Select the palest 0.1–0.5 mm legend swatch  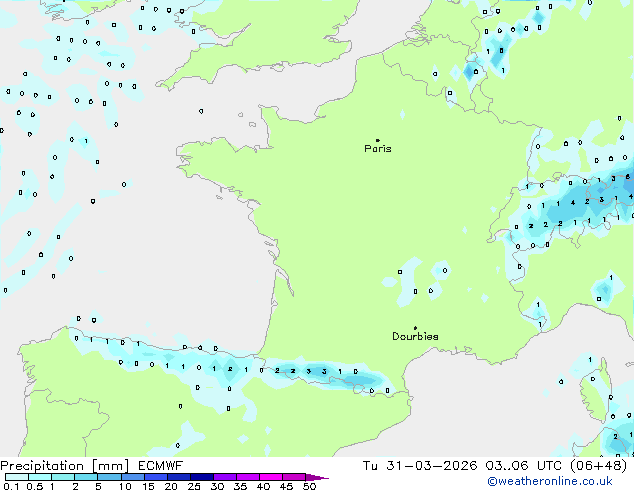tap(17, 477)
